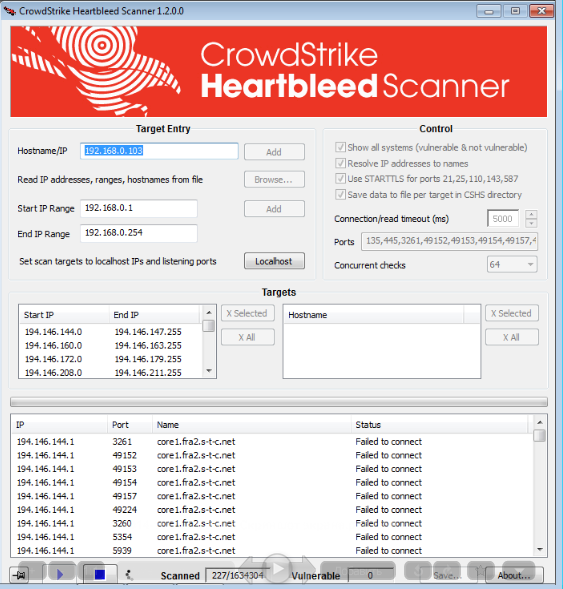
Task: Click the blue play scan icon
Action: (x=60, y=574)
